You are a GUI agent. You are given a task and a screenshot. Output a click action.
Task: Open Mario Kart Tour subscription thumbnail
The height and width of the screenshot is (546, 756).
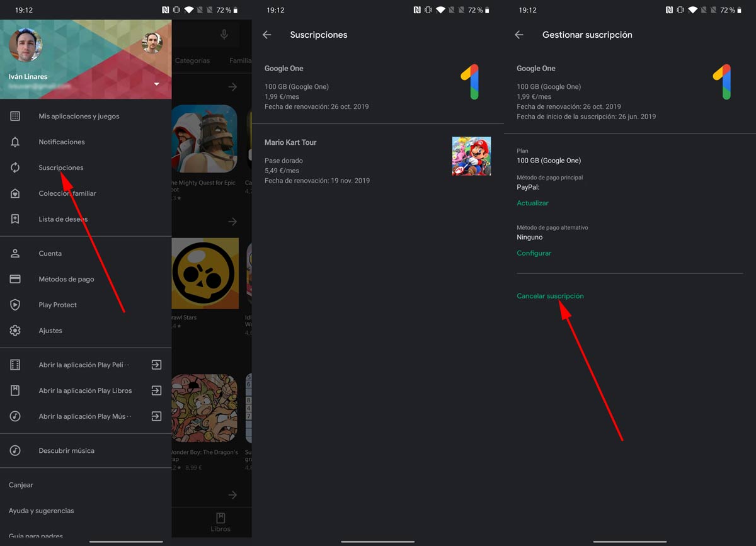tap(471, 156)
